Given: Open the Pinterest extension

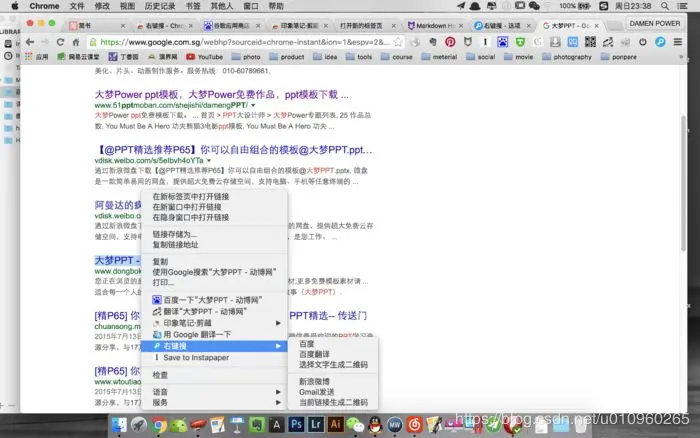Looking at the screenshot, I should click(450, 42).
